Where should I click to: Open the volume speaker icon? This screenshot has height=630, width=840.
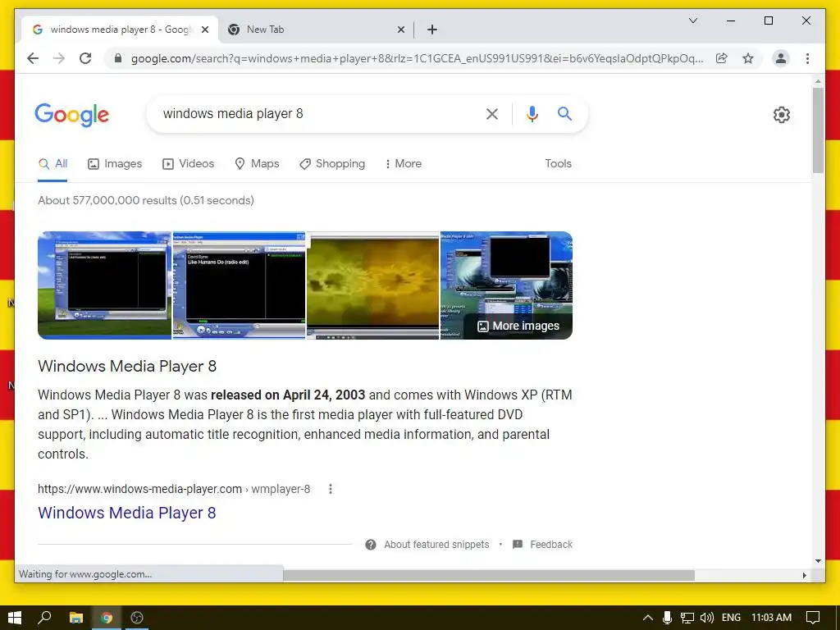[x=707, y=618]
